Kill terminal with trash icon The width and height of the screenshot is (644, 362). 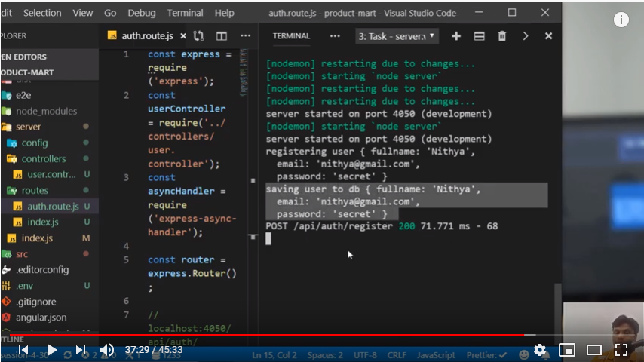pos(502,36)
